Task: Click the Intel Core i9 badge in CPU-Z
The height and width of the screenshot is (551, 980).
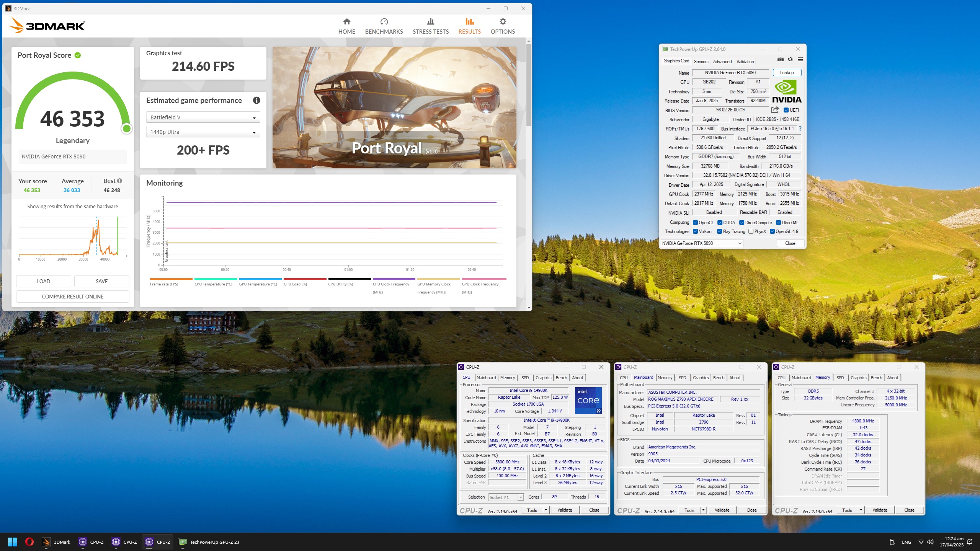Action: click(588, 400)
